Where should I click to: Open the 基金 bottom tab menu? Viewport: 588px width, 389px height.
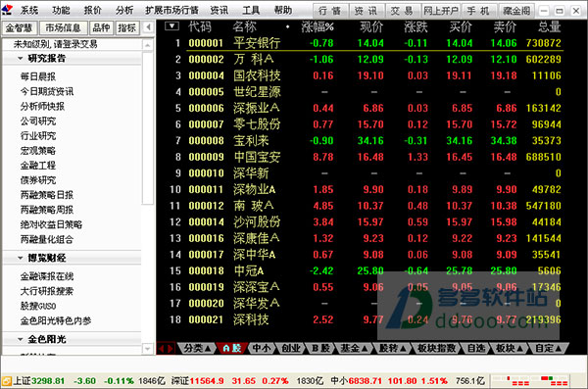click(353, 349)
